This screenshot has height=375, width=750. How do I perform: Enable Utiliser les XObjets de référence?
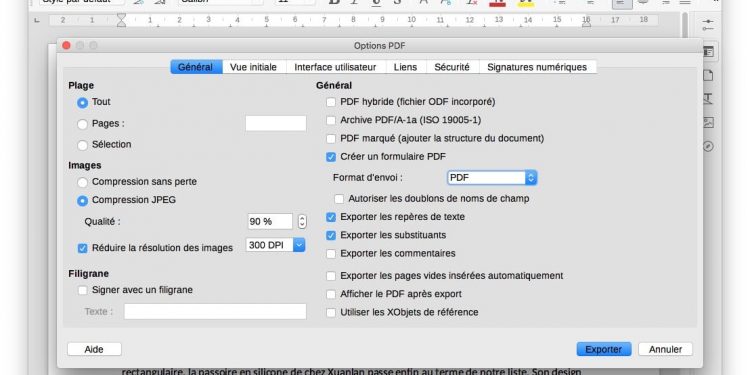pyautogui.click(x=331, y=313)
